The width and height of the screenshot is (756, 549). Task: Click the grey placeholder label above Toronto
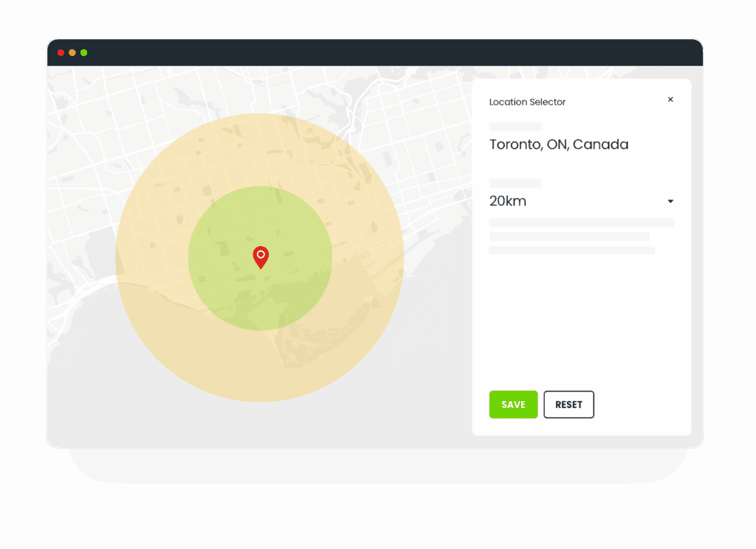click(x=515, y=126)
